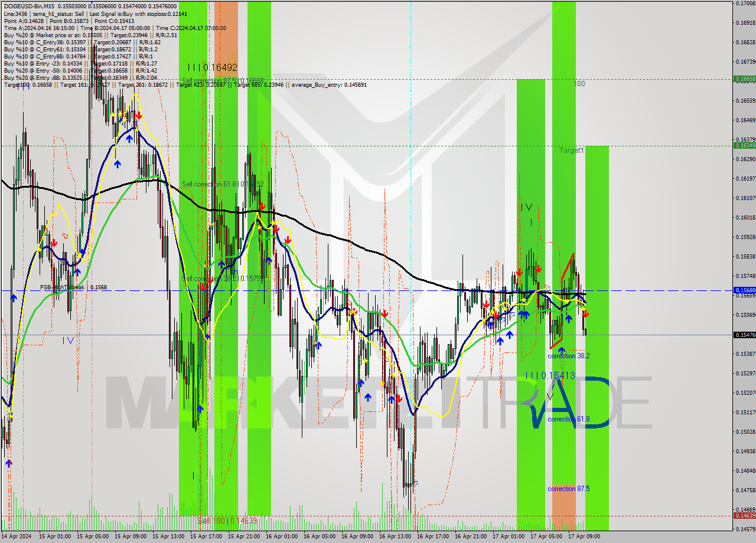
Task: Click the 0.15028 price axis label
Action: pyautogui.click(x=745, y=431)
